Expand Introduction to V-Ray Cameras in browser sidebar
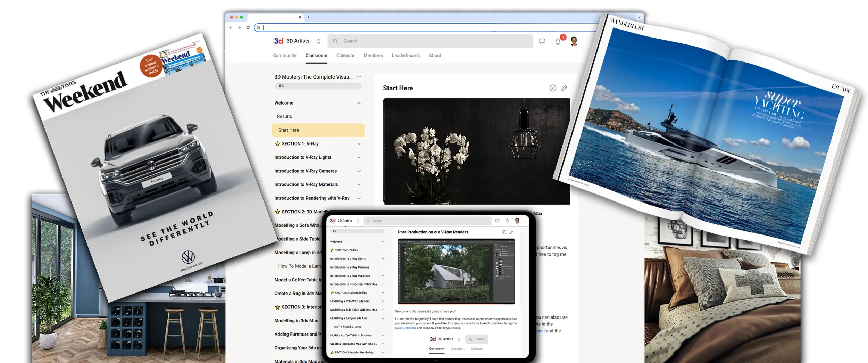 click(359, 171)
